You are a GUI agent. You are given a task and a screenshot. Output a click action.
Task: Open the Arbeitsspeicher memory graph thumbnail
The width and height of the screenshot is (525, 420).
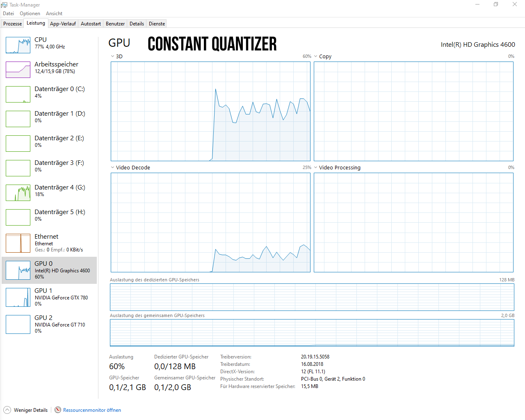click(x=18, y=69)
